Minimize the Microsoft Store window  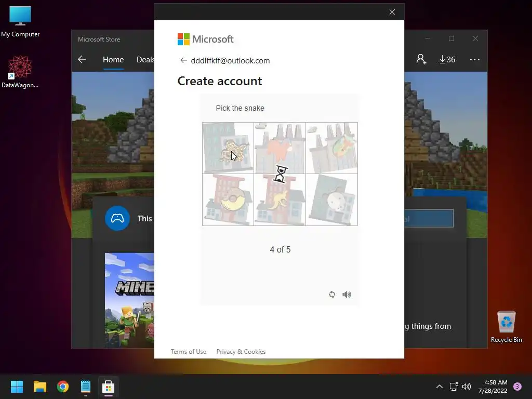[x=428, y=38]
